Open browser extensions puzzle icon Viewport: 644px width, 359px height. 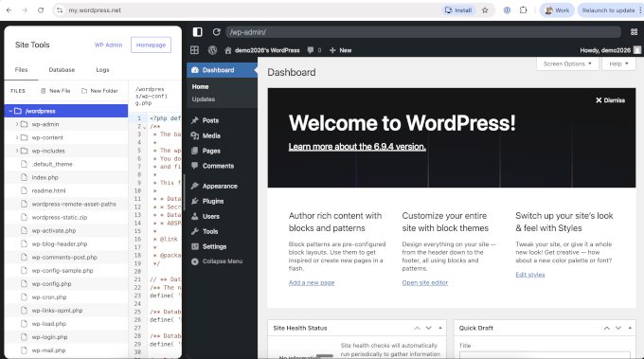coord(523,10)
